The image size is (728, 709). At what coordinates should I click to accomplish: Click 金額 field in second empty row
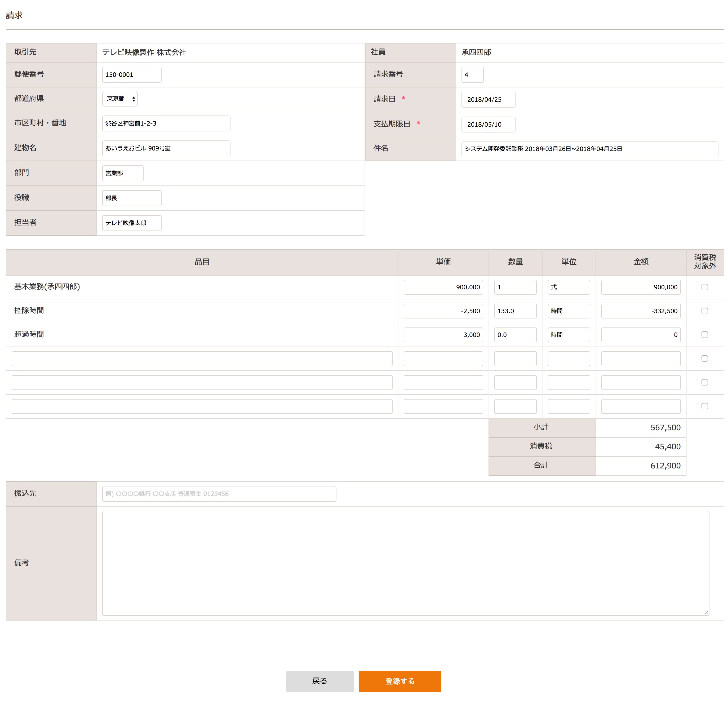(641, 382)
